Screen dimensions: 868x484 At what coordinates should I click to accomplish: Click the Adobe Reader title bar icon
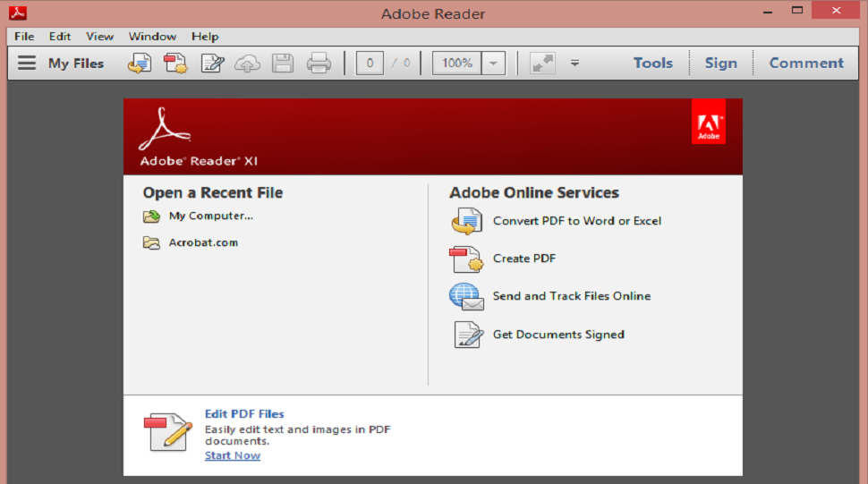[18, 13]
